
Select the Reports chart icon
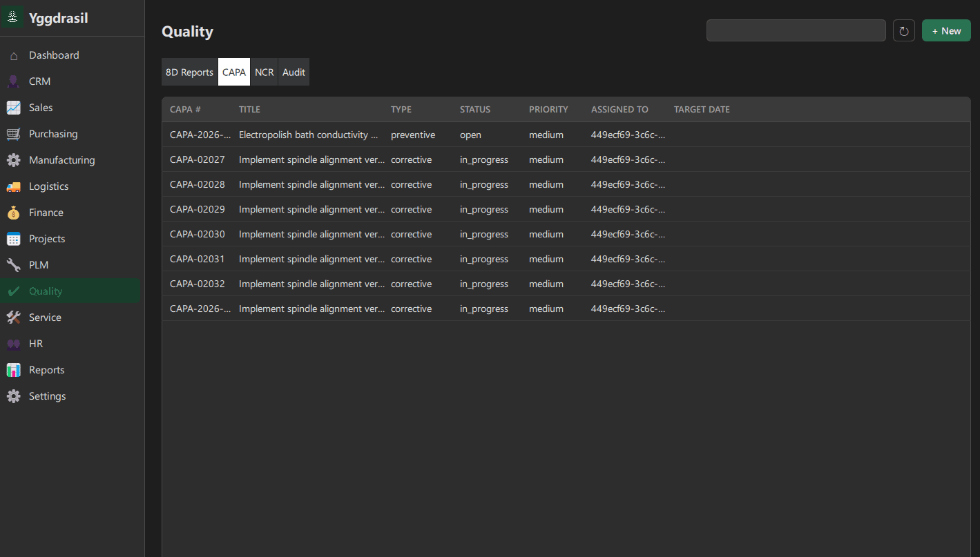(x=13, y=369)
